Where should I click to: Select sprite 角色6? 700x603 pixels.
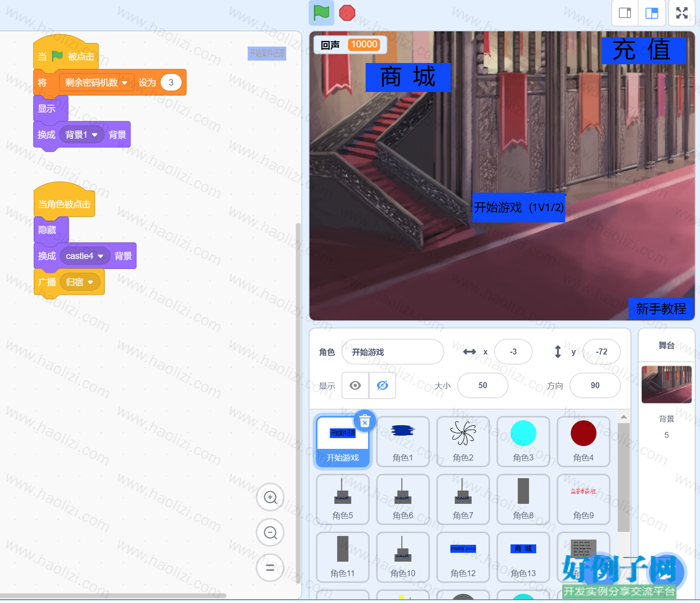(x=403, y=499)
